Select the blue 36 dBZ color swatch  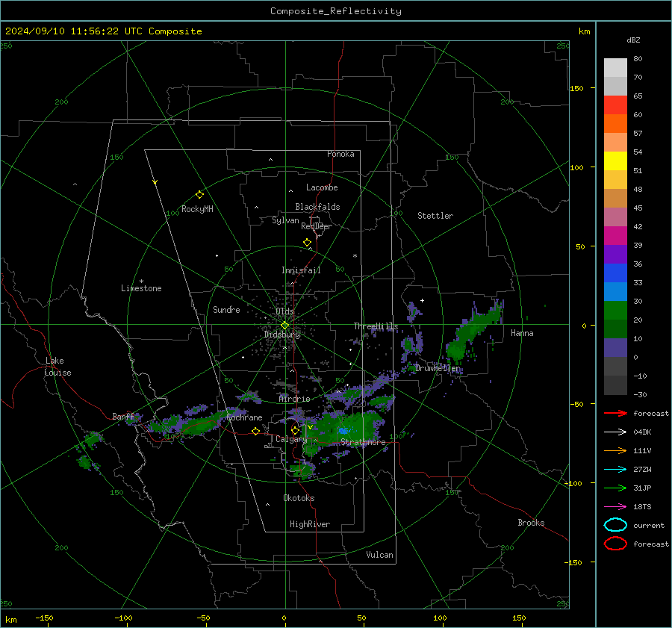click(615, 273)
